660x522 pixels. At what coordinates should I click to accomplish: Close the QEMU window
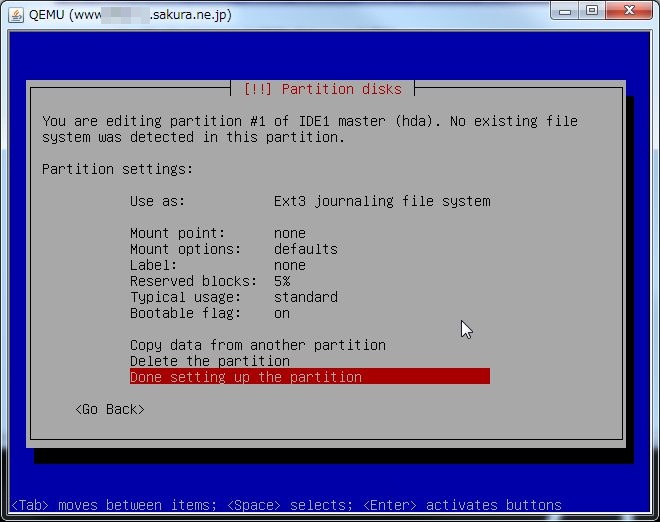coord(629,11)
